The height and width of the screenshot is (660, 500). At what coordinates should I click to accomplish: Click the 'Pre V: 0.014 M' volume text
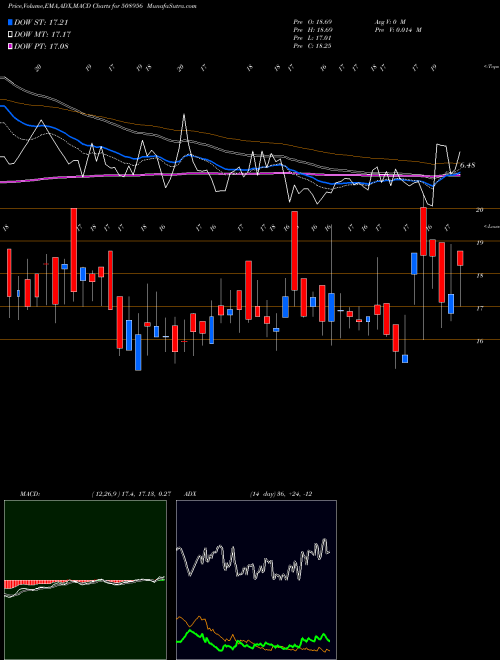pos(398,30)
